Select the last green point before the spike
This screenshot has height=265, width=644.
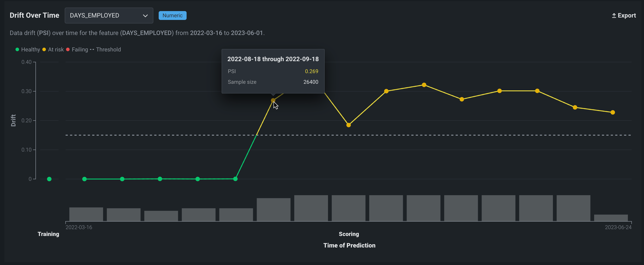tap(235, 179)
